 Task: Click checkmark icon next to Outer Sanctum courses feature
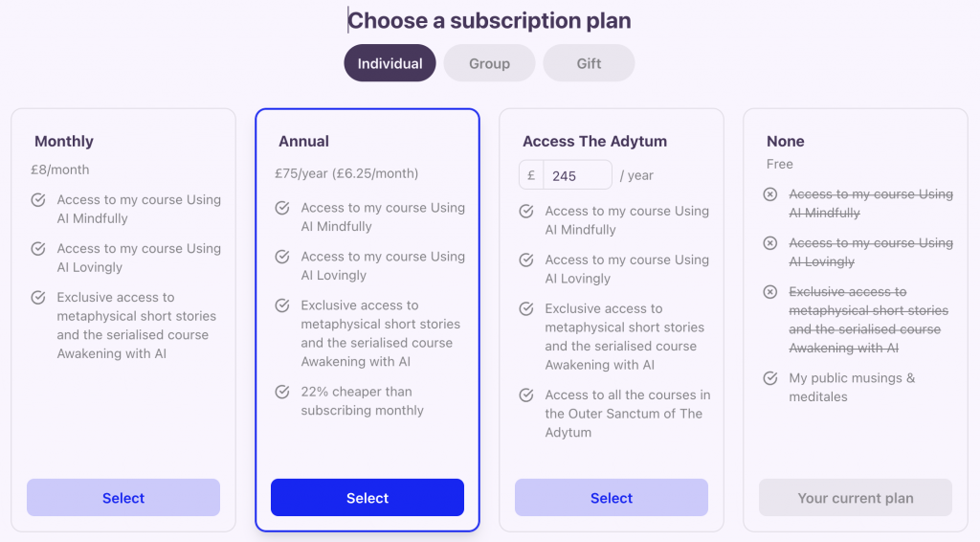(526, 395)
